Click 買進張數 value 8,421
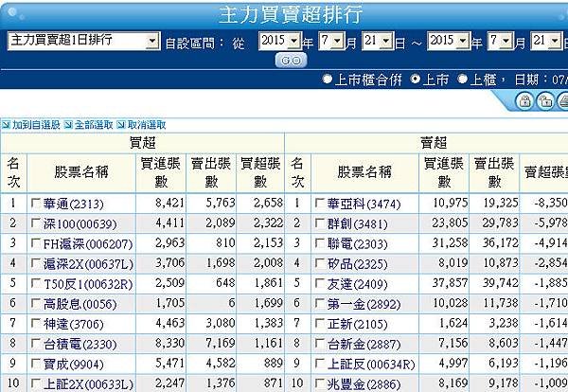The height and width of the screenshot is (392, 568). [x=169, y=203]
